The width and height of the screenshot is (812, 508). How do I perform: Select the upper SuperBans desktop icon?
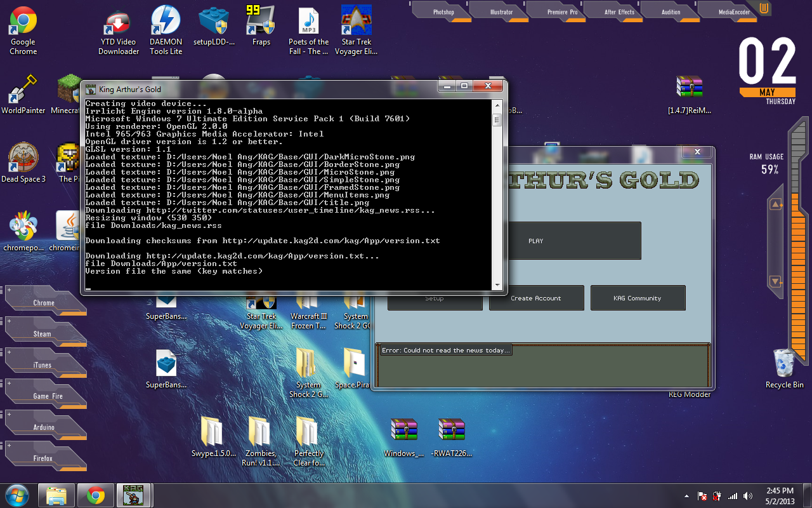point(166,306)
